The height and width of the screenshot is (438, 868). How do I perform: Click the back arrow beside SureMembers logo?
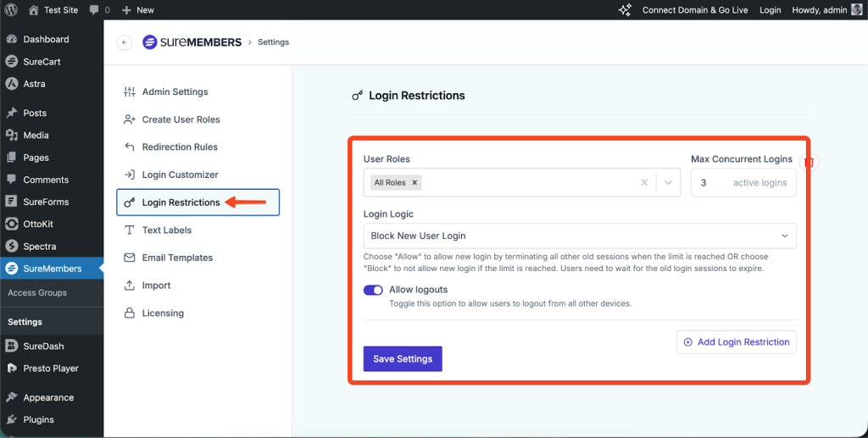pos(125,42)
